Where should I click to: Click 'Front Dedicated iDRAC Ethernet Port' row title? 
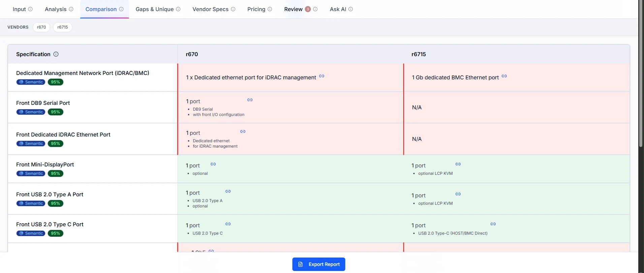[x=63, y=134]
